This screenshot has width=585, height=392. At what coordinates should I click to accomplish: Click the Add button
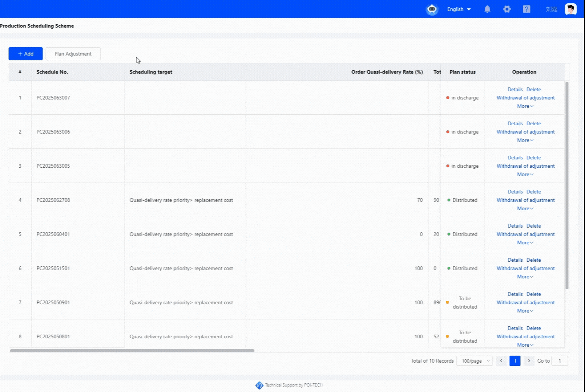pos(25,54)
